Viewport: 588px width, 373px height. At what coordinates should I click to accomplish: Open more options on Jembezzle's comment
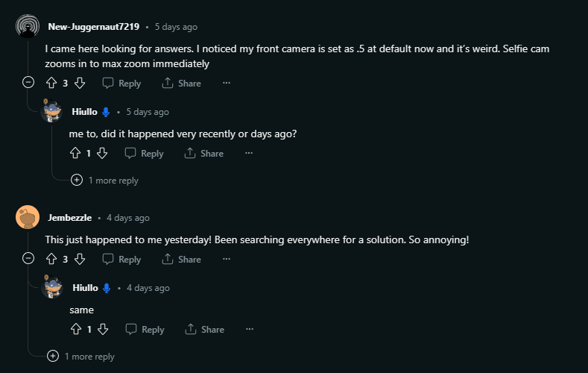(227, 259)
